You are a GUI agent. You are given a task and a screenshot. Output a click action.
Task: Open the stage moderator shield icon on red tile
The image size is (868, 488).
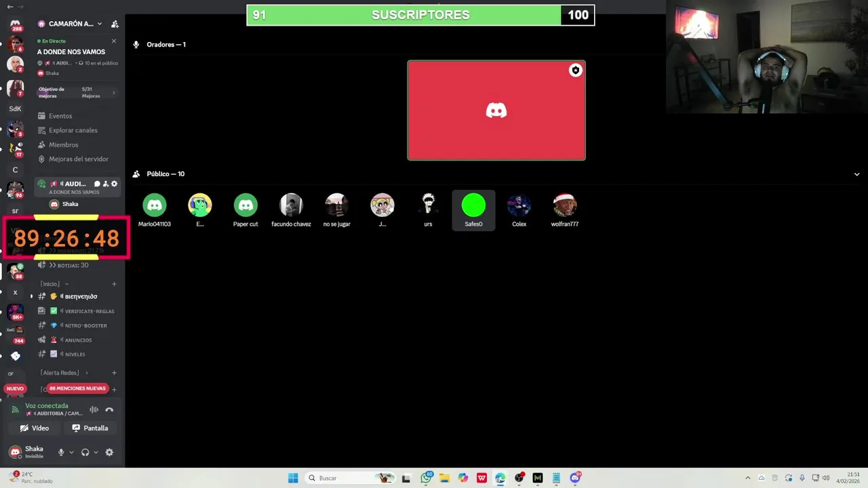pos(576,70)
